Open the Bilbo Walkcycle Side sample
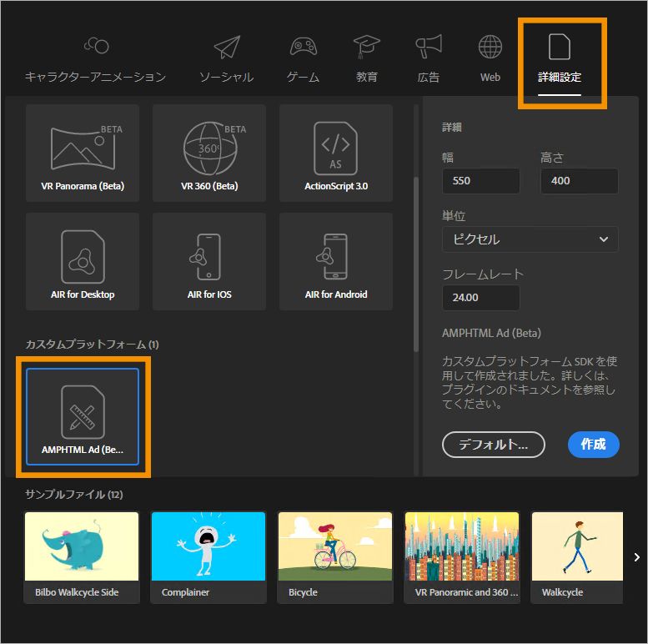 [82, 557]
